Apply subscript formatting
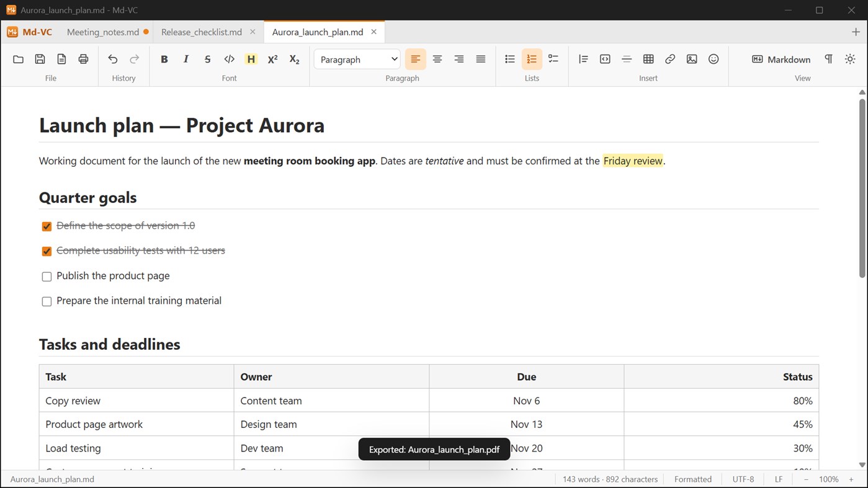The image size is (868, 488). click(x=294, y=59)
